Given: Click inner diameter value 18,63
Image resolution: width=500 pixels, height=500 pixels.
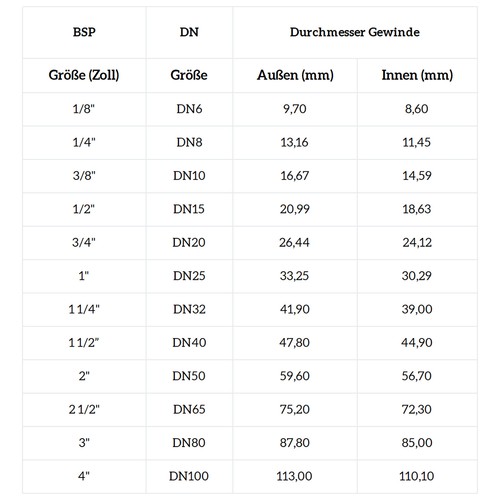Looking at the screenshot, I should point(417,209).
